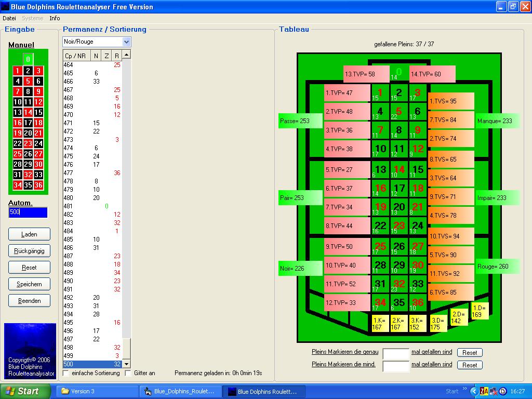
Task: Click number 35 cell on the Tableau
Action: [x=399, y=302]
